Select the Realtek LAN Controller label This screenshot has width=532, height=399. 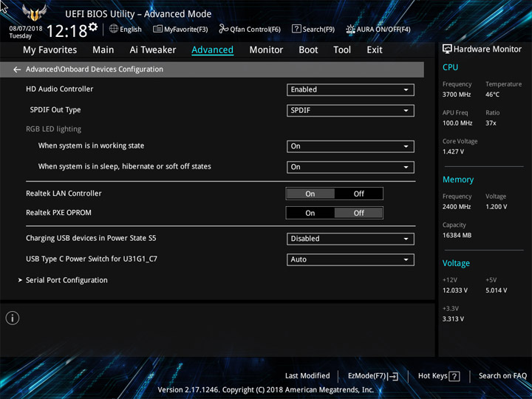(x=64, y=194)
